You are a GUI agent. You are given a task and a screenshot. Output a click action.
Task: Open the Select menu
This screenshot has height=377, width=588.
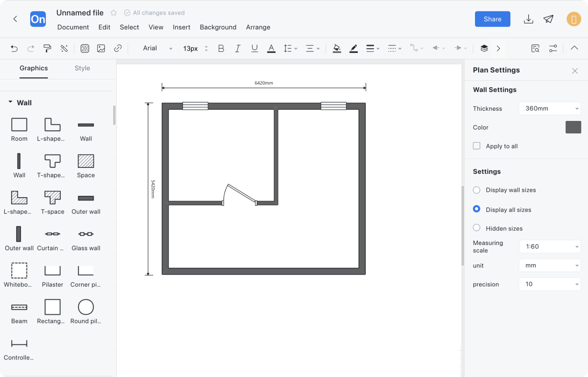click(x=130, y=27)
